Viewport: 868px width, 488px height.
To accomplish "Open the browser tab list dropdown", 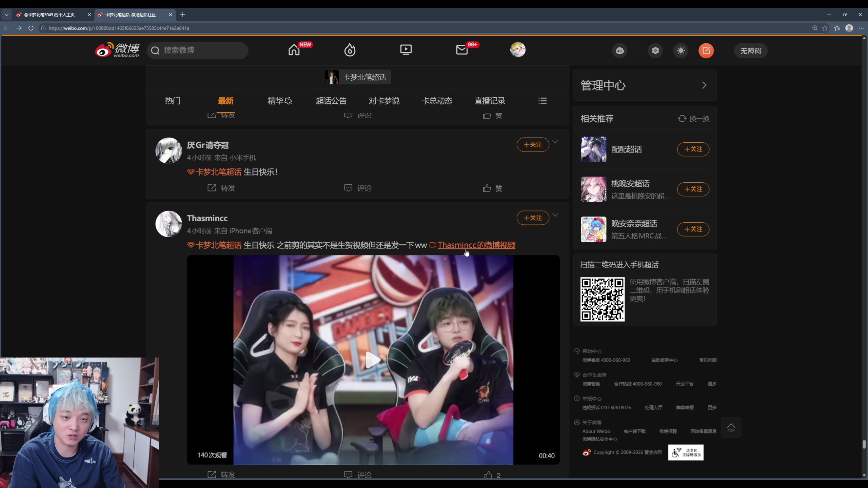I will tap(6, 15).
